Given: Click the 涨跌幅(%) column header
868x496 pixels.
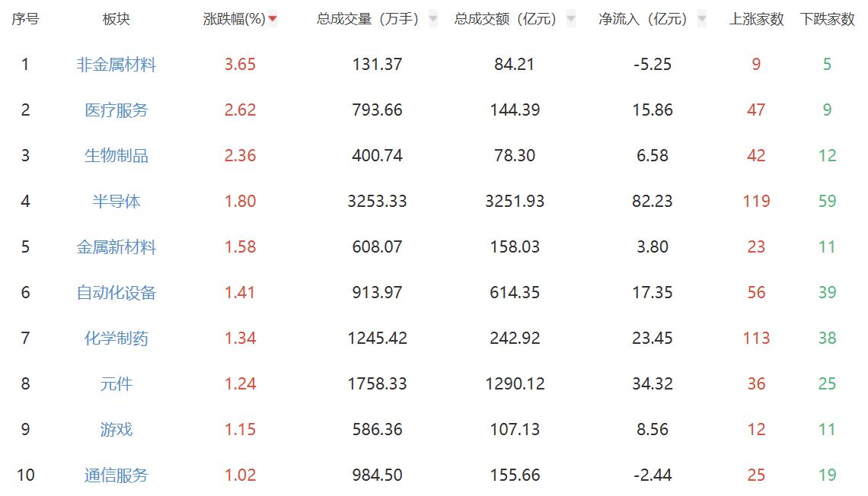Looking at the screenshot, I should [x=235, y=19].
